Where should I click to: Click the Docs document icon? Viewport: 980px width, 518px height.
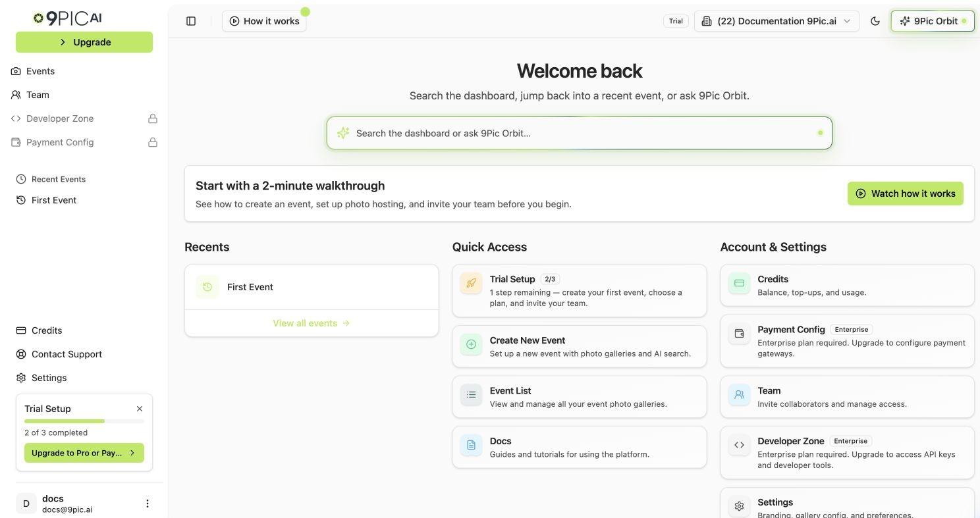(x=472, y=445)
